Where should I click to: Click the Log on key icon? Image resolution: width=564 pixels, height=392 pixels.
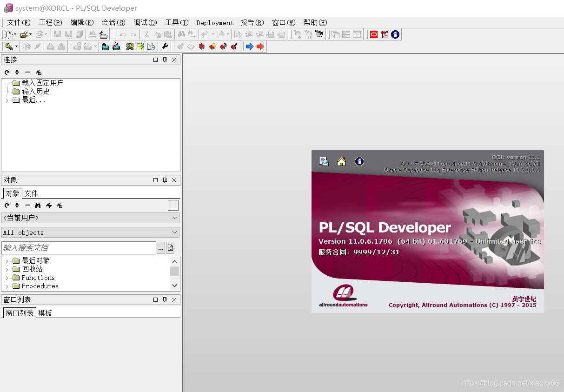(x=8, y=47)
